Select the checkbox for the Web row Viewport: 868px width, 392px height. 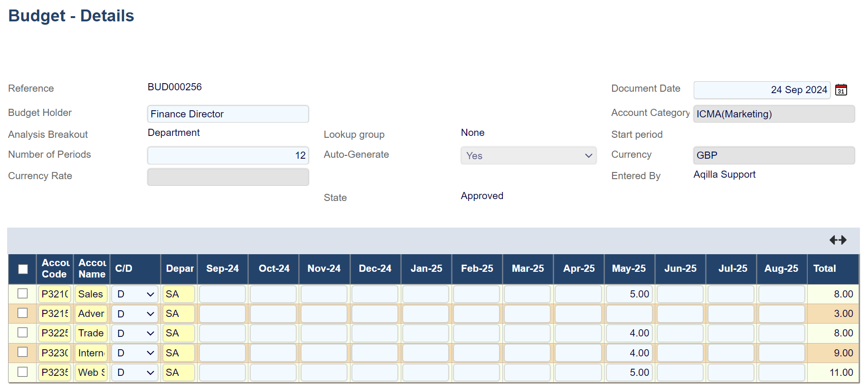[x=23, y=372]
